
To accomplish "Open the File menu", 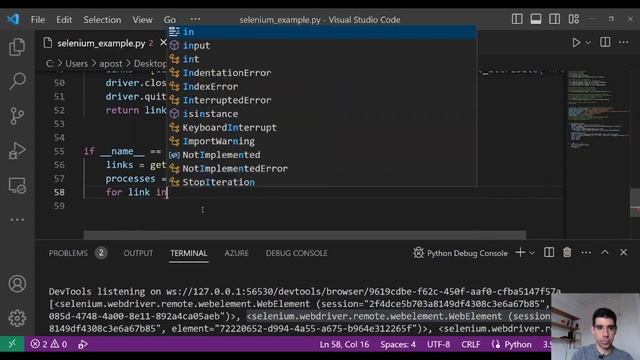I will 38,20.
